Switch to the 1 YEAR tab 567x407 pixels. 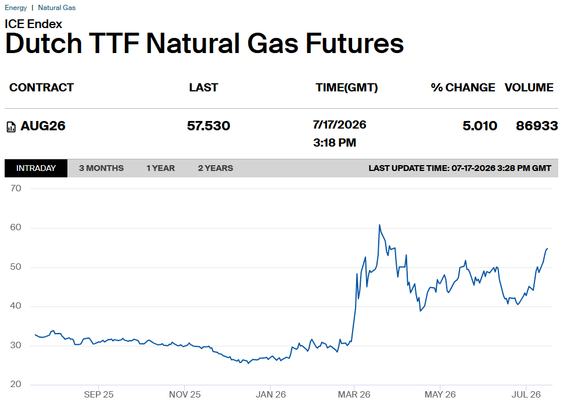[161, 168]
